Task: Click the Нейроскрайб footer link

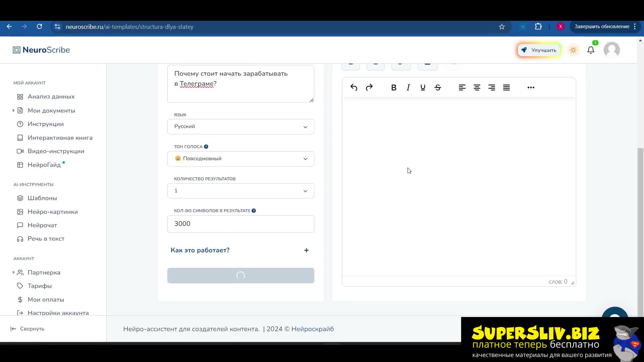Action: pos(312,329)
